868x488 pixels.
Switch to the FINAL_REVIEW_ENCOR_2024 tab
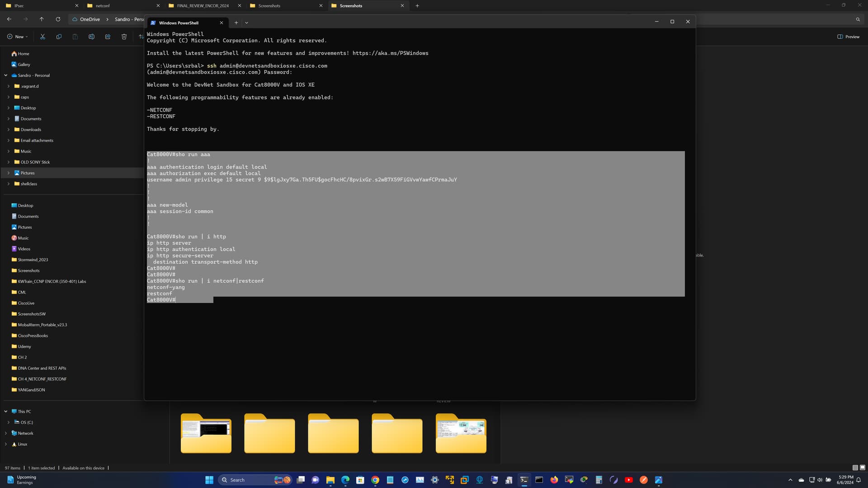(203, 6)
